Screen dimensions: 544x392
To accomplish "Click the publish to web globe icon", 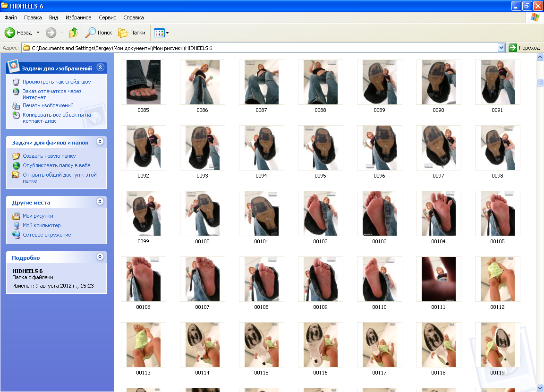I will (16, 165).
